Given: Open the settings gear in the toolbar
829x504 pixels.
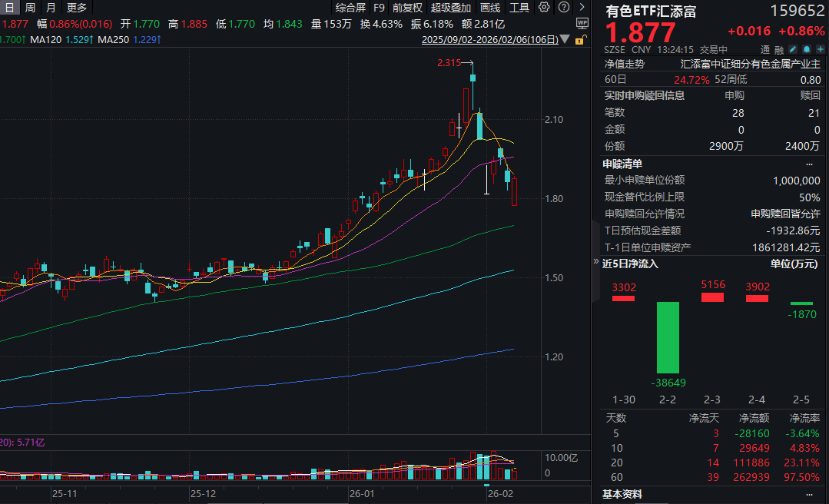Looking at the screenshot, I should point(544,8).
